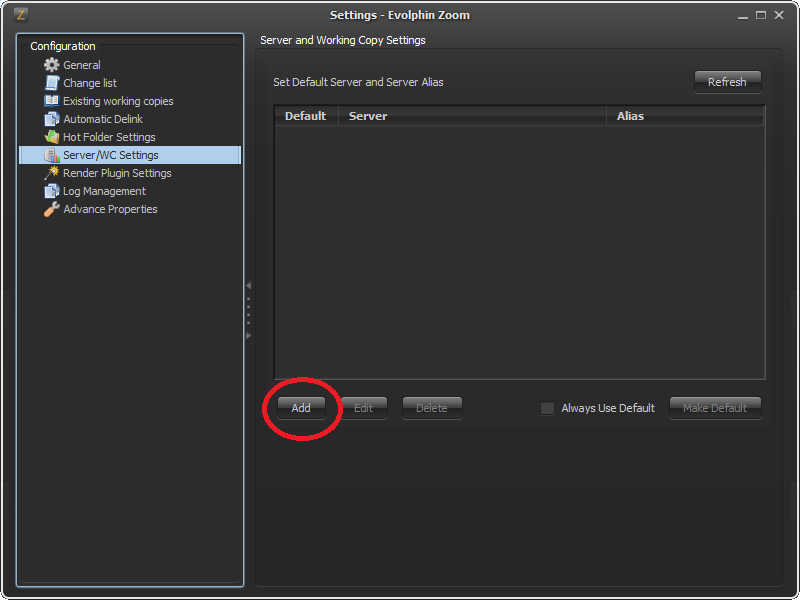Image resolution: width=800 pixels, height=600 pixels.
Task: Click the Evolphin Z logo icon
Action: 20,15
